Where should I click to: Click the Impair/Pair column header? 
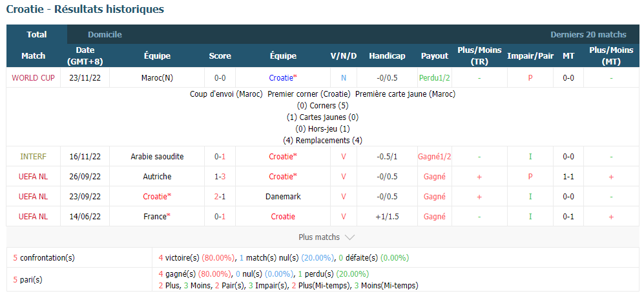pyautogui.click(x=530, y=55)
